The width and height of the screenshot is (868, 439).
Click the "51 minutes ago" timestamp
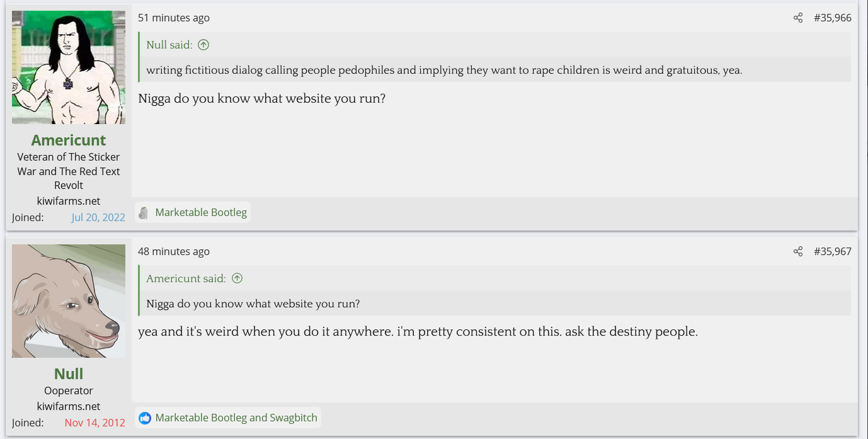(x=174, y=18)
